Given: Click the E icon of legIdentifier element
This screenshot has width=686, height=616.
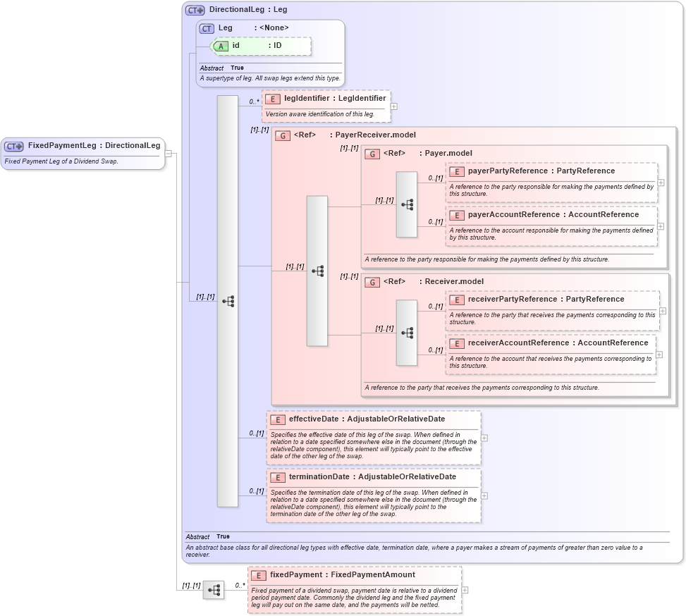Looking at the screenshot, I should coord(271,99).
